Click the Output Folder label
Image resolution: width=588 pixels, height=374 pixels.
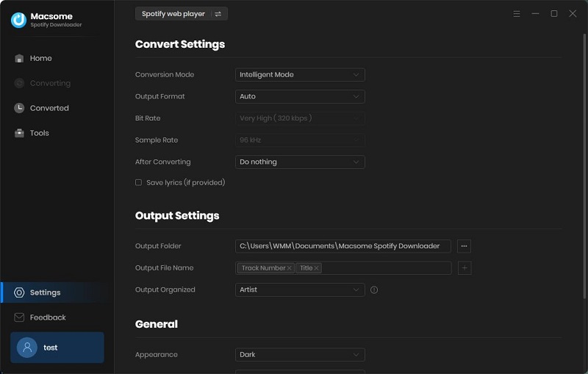pos(158,246)
